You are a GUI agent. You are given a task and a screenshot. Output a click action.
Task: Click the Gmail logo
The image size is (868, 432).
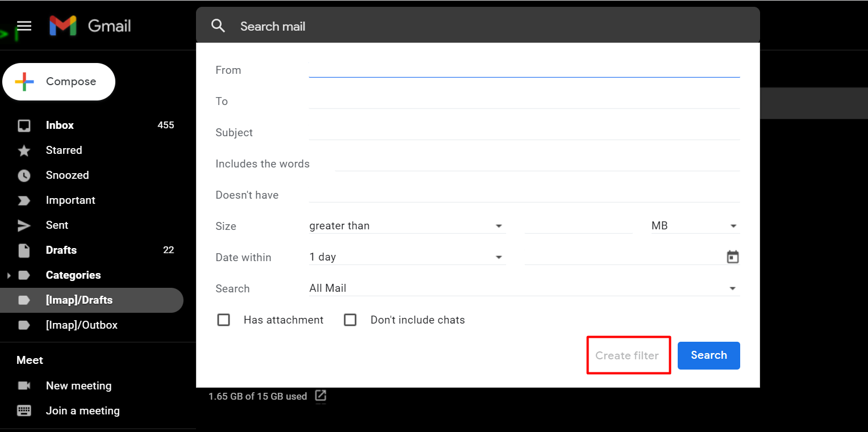pos(90,26)
